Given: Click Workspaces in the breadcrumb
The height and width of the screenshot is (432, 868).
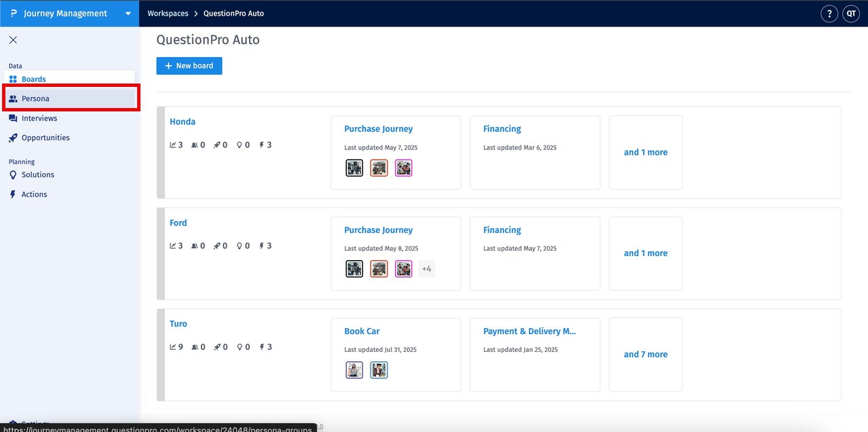Looking at the screenshot, I should pos(168,14).
